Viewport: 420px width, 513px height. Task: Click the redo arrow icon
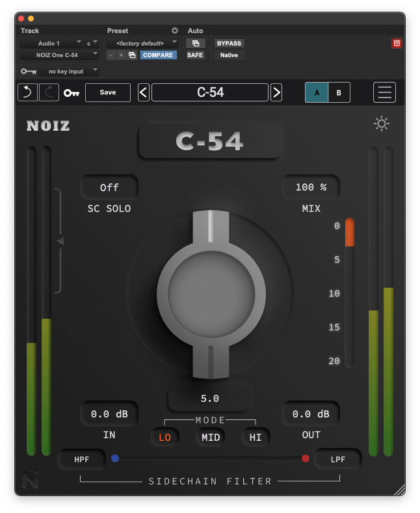(49, 92)
